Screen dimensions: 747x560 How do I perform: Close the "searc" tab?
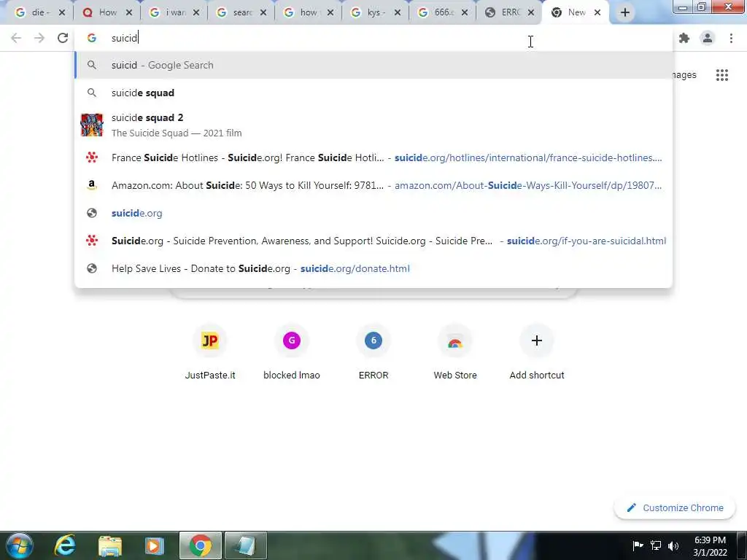263,12
